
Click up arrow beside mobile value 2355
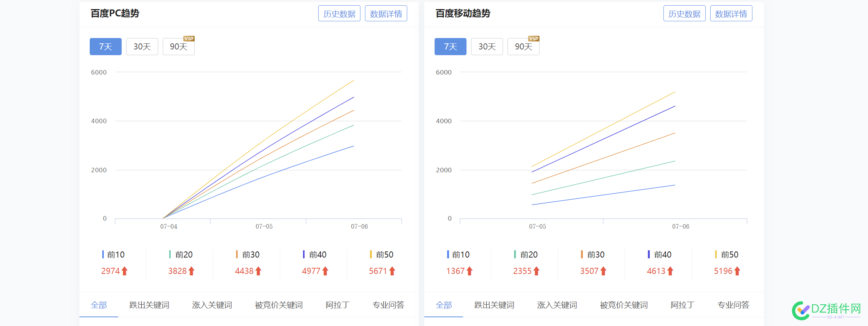click(x=536, y=271)
